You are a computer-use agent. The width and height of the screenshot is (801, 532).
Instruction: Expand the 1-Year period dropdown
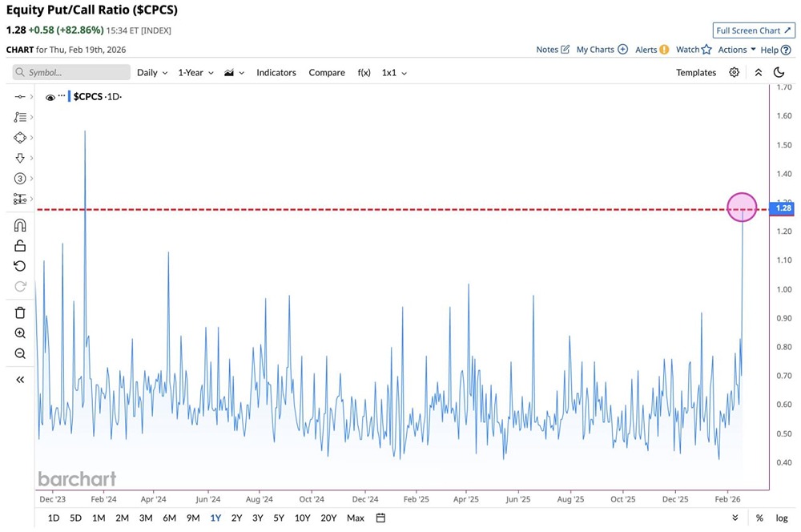pyautogui.click(x=195, y=72)
